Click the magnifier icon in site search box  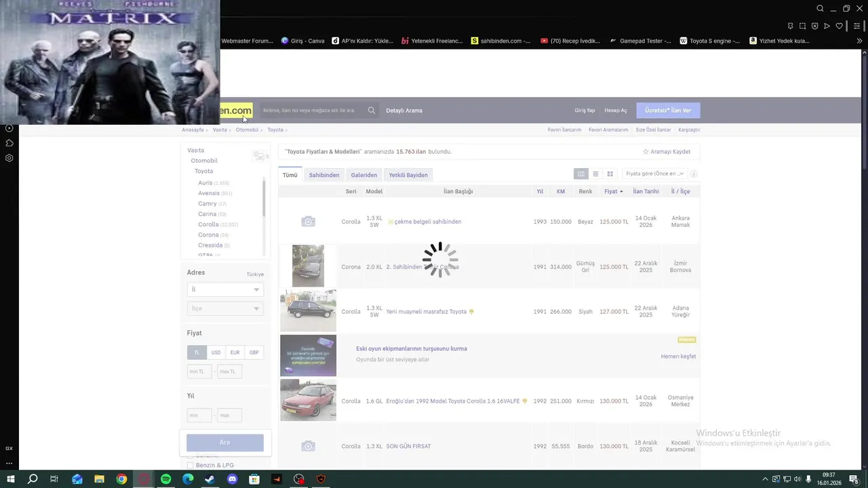[372, 110]
